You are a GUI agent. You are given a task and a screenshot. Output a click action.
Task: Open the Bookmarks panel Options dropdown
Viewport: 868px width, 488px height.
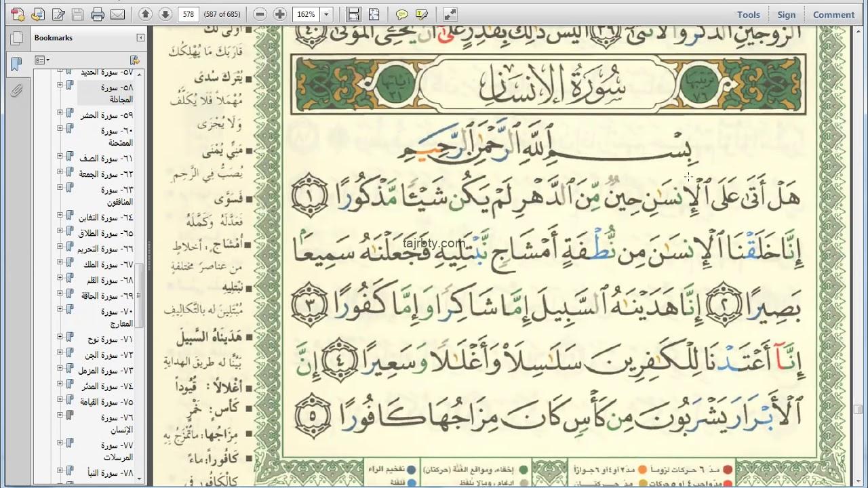point(40,60)
